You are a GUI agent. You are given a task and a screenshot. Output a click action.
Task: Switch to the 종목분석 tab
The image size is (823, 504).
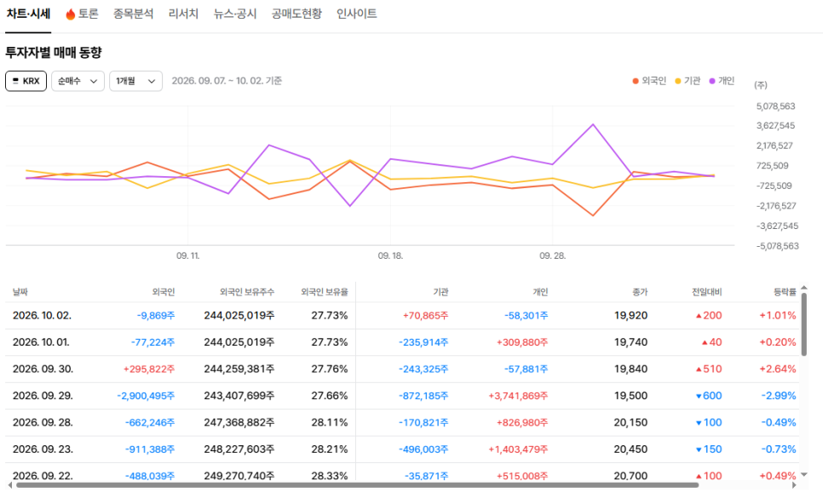click(133, 14)
